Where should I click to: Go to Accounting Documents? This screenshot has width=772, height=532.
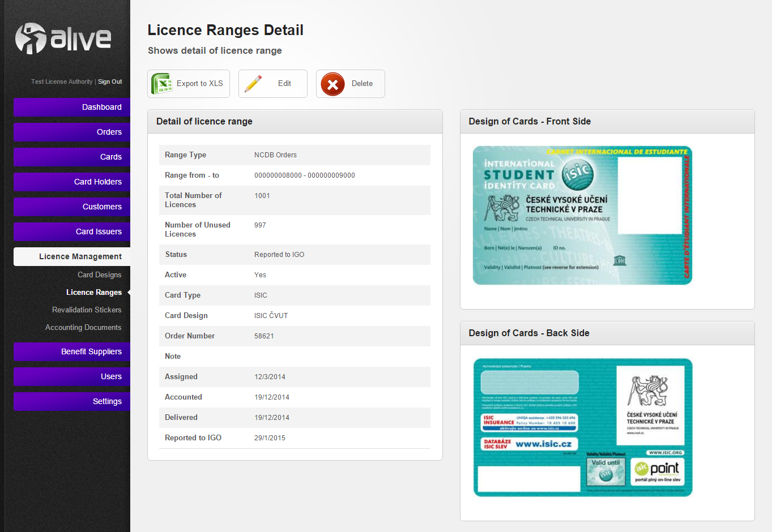pyautogui.click(x=83, y=327)
